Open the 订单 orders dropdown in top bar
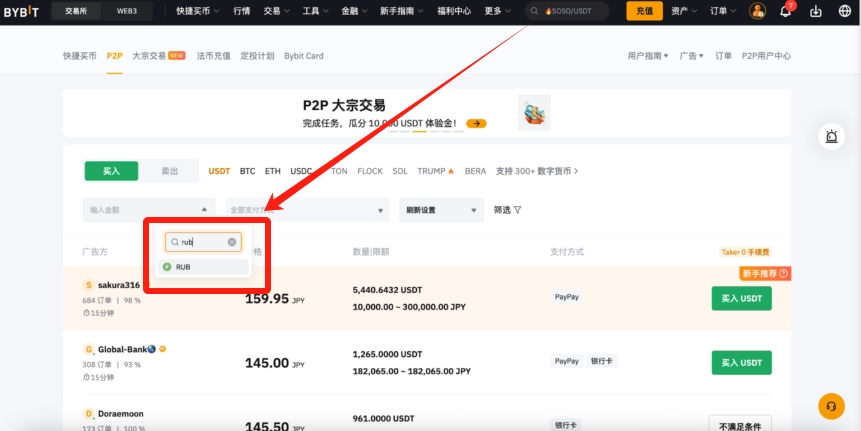Viewport: 861px width, 431px height. (x=723, y=11)
